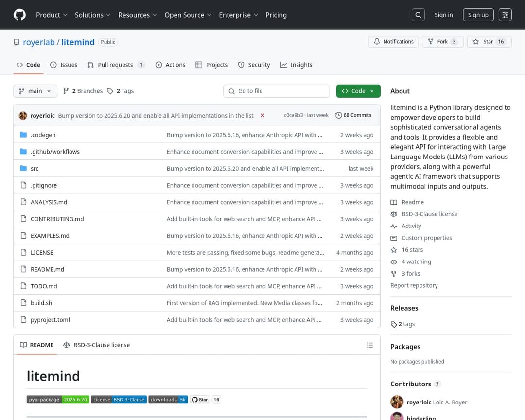Click Report repository link
Image resolution: width=525 pixels, height=420 pixels.
(x=414, y=285)
